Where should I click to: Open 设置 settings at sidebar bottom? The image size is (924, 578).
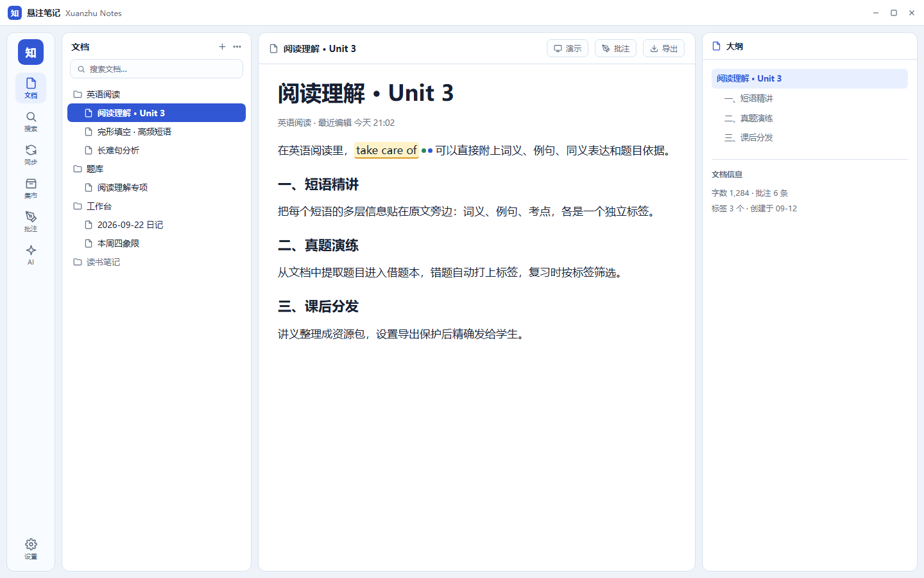31,549
